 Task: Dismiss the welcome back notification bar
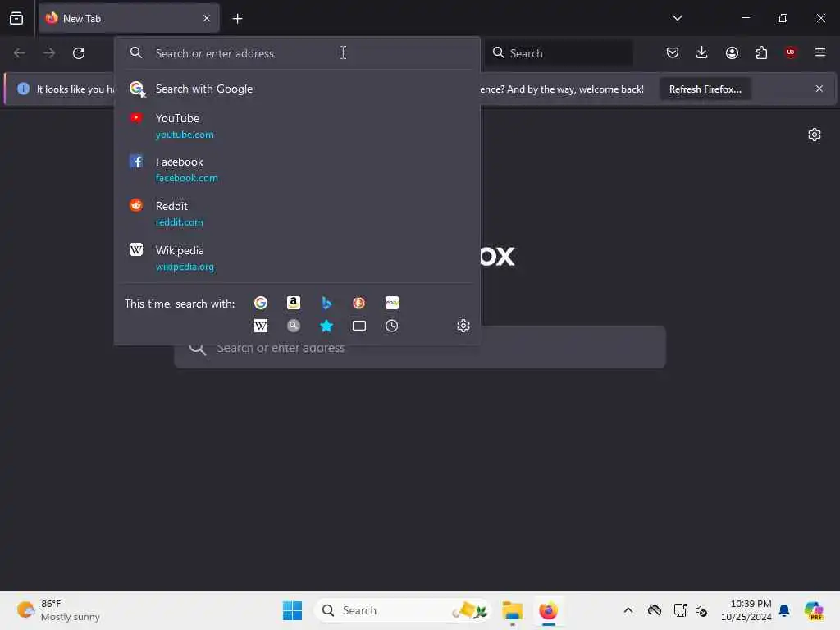[x=819, y=89]
